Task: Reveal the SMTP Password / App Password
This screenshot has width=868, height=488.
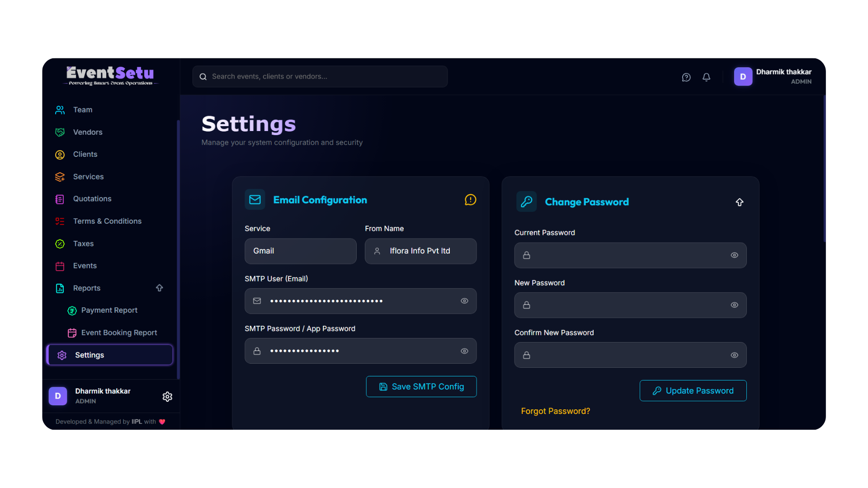Action: point(464,351)
